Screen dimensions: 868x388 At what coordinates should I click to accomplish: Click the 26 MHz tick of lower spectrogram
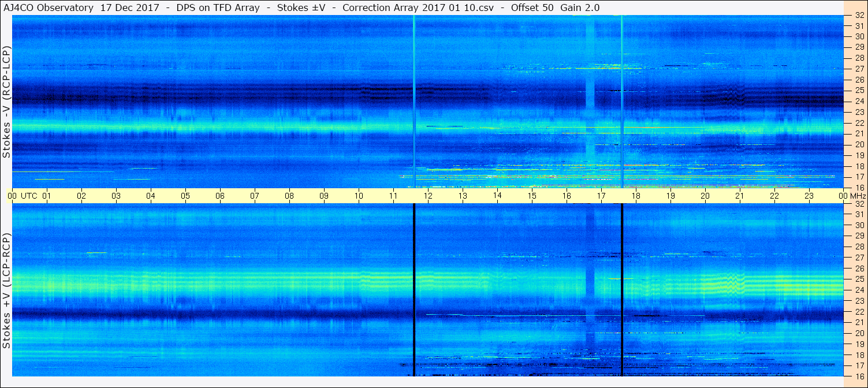point(859,268)
